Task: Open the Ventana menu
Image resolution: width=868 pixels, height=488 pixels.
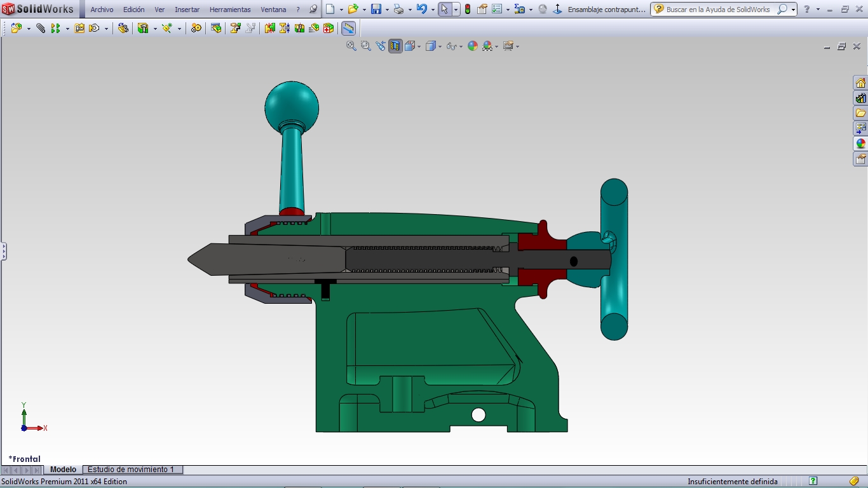Action: point(273,10)
